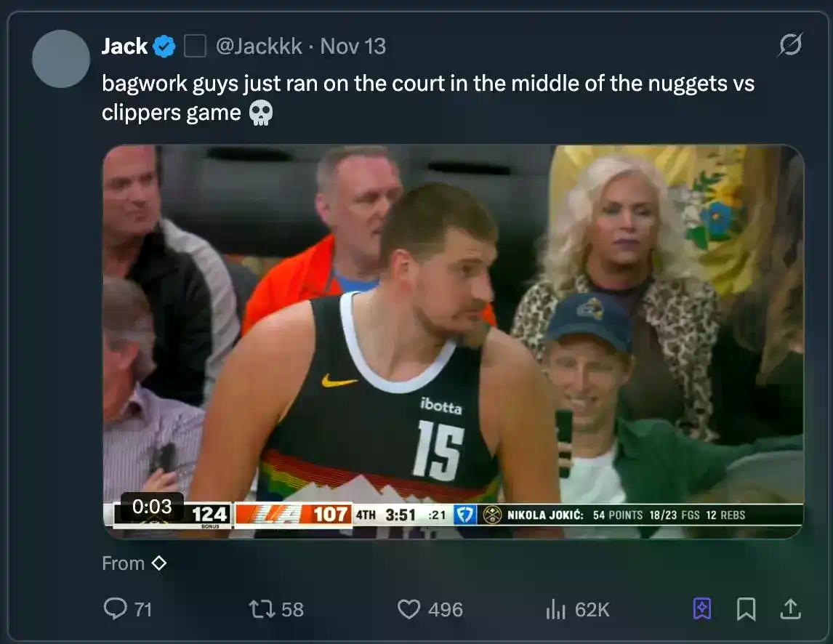
Task: Open the @Jackkk handle link
Action: tap(259, 47)
